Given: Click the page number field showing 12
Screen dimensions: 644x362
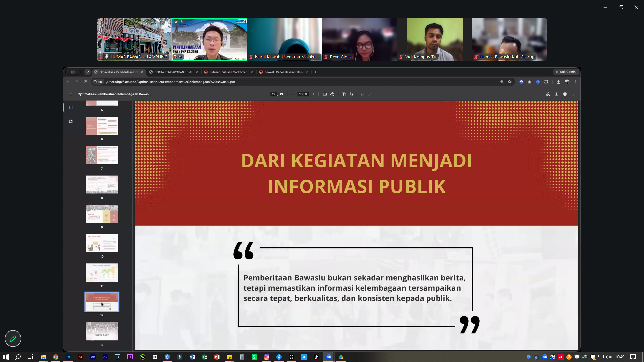Looking at the screenshot, I should click(x=273, y=94).
